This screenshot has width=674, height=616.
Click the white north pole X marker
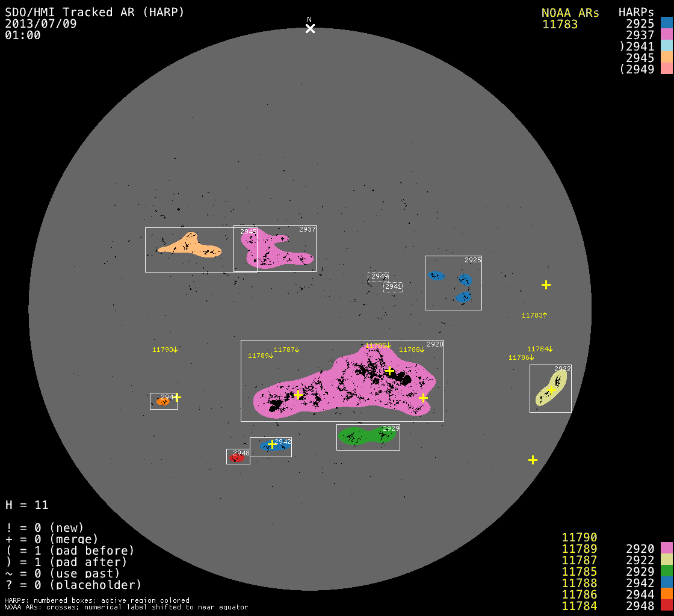(x=310, y=28)
